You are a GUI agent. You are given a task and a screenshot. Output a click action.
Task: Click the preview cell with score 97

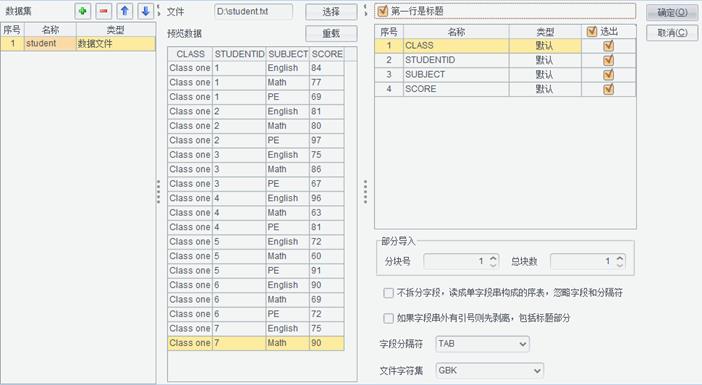click(326, 140)
